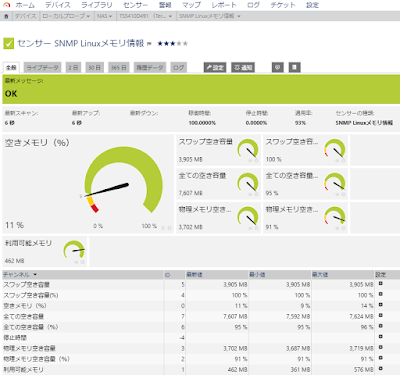
Task: Open the 警報 menu
Action: pos(165,5)
